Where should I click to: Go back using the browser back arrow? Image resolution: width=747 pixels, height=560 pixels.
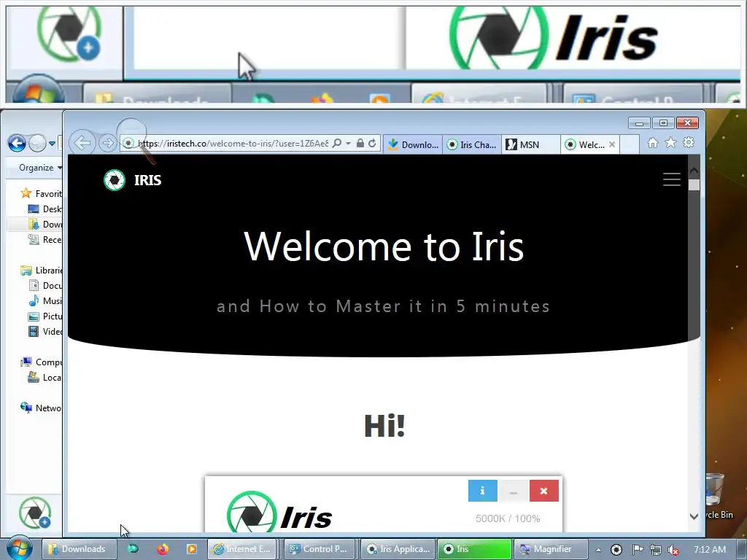tap(82, 143)
